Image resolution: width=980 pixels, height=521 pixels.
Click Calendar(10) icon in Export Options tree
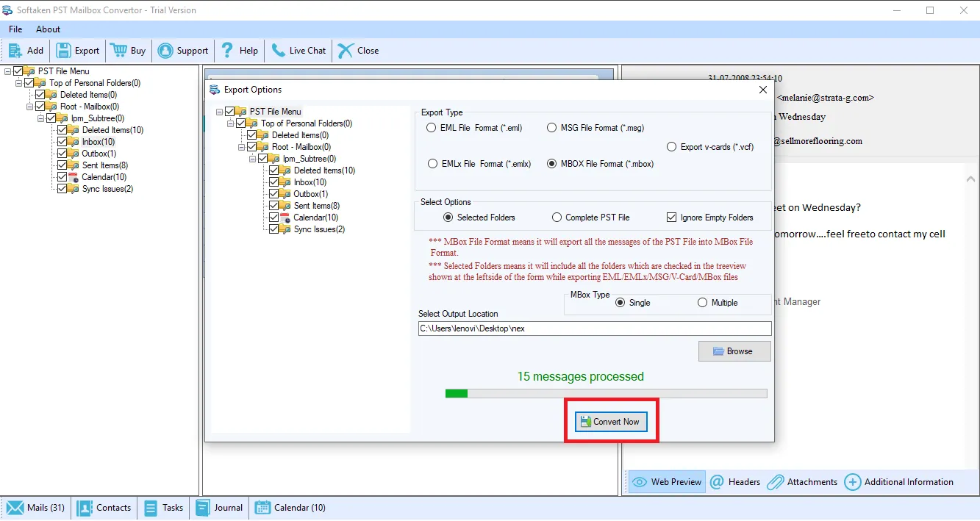[x=285, y=218]
